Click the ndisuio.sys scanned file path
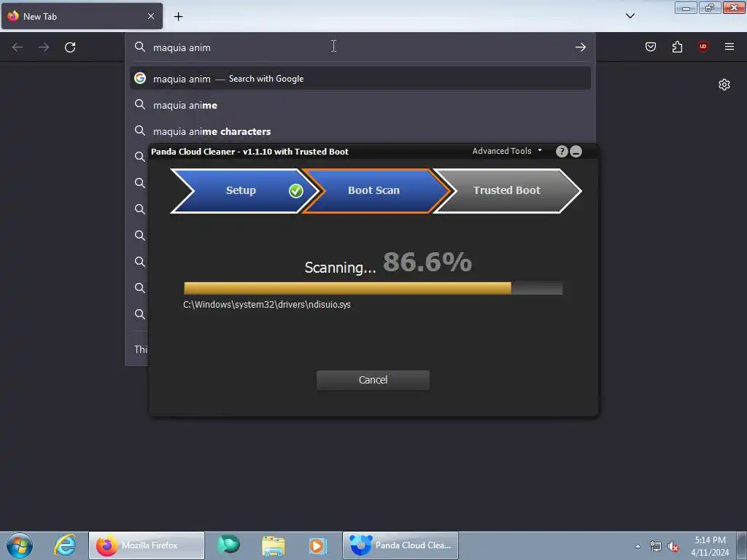747x560 pixels. pos(267,305)
